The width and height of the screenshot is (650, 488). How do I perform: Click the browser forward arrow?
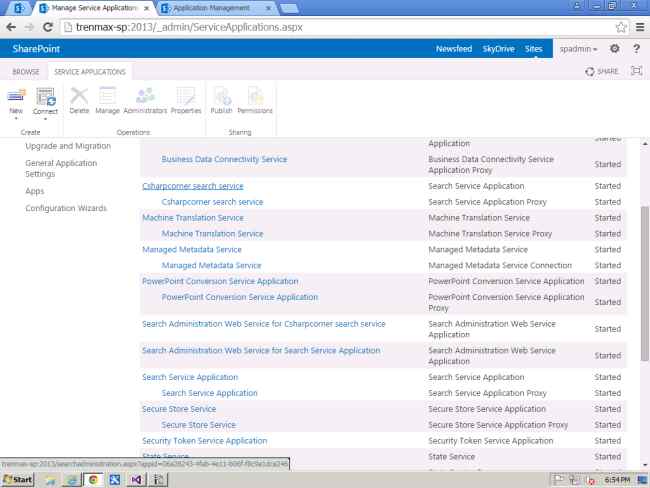point(29,27)
